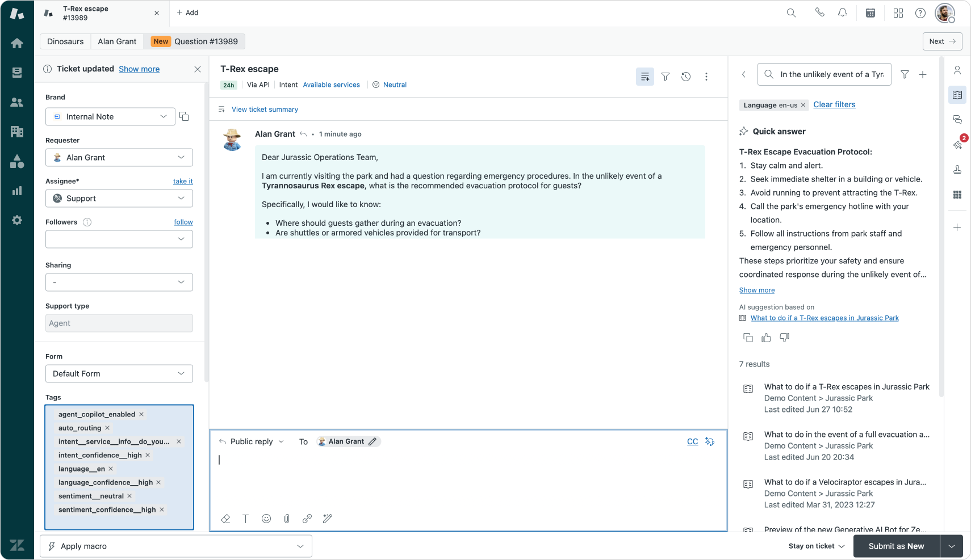Viewport: 971px width, 560px height.
Task: Remove the Language en-us filter
Action: [803, 106]
